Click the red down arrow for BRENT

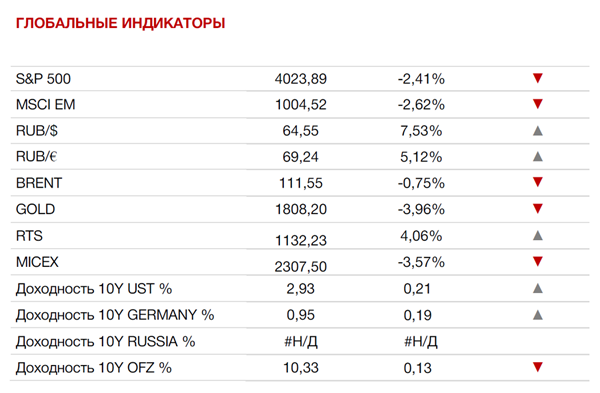[538, 182]
